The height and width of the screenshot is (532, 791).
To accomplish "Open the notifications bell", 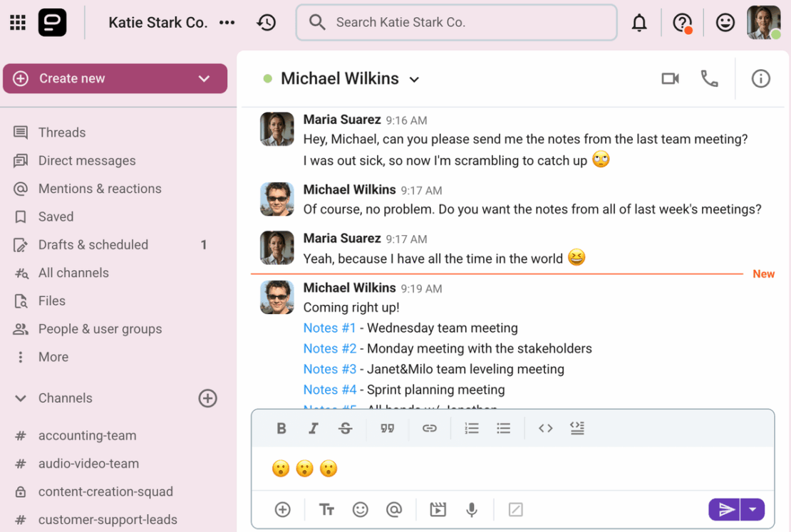I will click(639, 22).
